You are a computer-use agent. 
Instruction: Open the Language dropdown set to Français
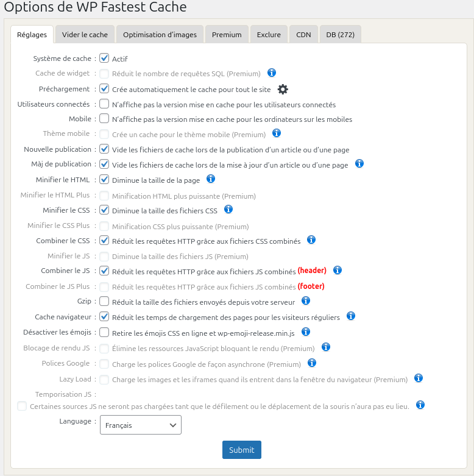[x=141, y=425]
